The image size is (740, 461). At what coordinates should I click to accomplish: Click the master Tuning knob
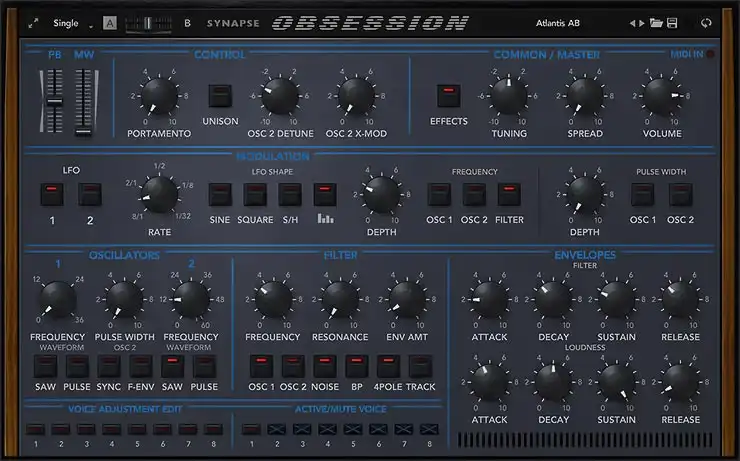tap(509, 96)
